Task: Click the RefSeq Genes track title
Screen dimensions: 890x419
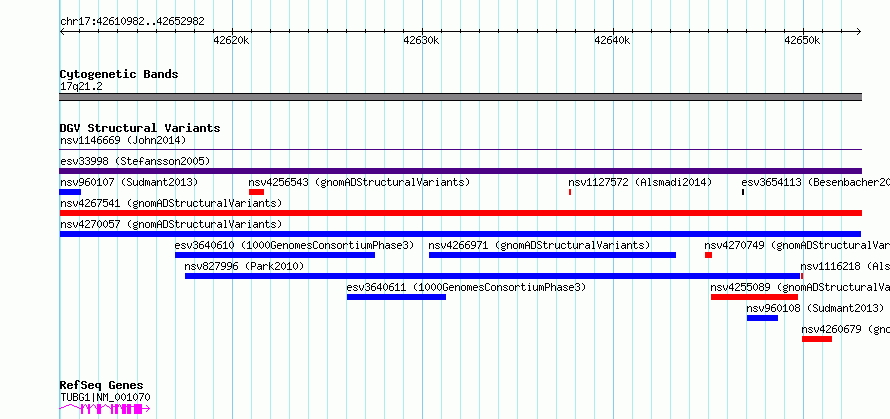Action: [102, 386]
